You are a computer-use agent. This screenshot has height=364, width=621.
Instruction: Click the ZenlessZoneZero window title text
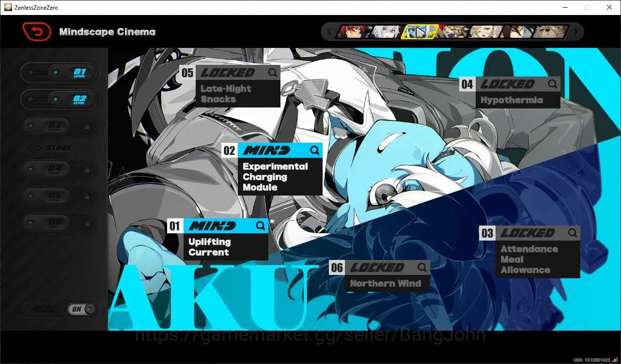[x=37, y=8]
